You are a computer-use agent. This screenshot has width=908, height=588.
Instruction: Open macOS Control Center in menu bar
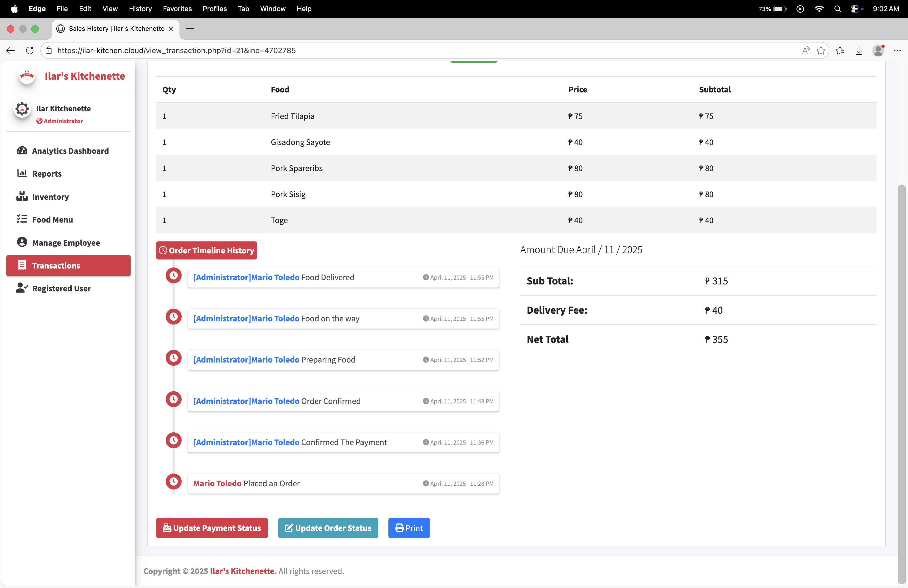[x=855, y=9]
